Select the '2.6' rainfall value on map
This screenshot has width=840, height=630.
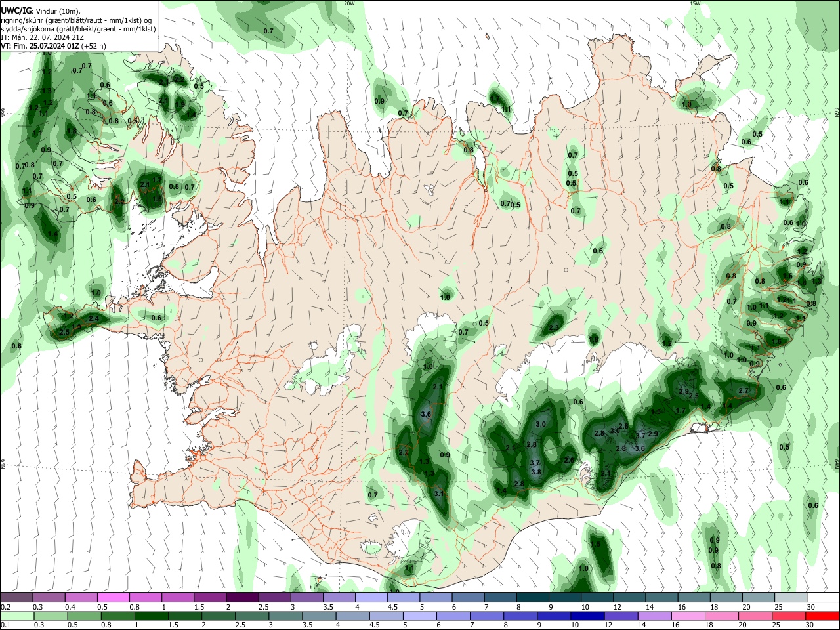(x=569, y=460)
